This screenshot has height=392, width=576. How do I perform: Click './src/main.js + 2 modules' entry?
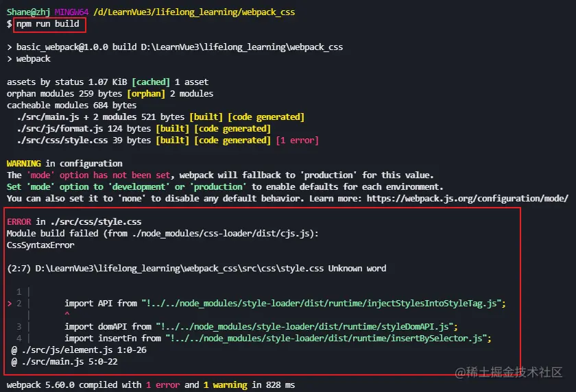pyautogui.click(x=160, y=117)
